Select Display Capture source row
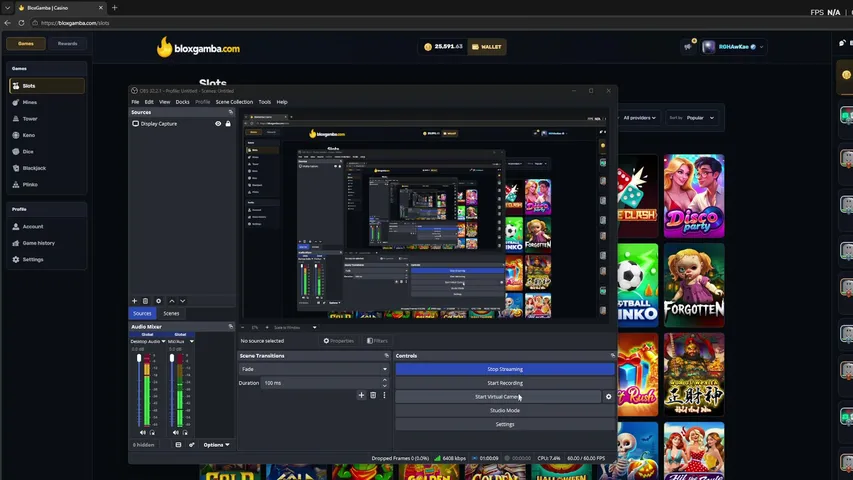 click(182, 124)
